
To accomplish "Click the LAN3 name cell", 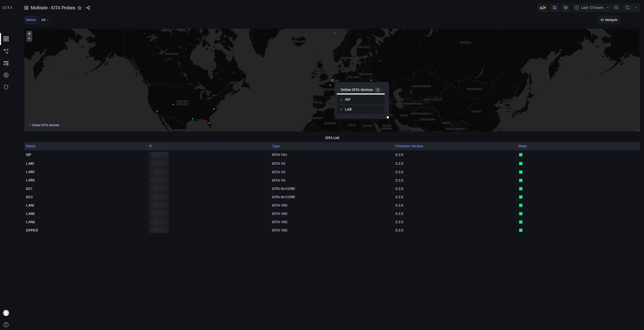I will tap(86, 222).
